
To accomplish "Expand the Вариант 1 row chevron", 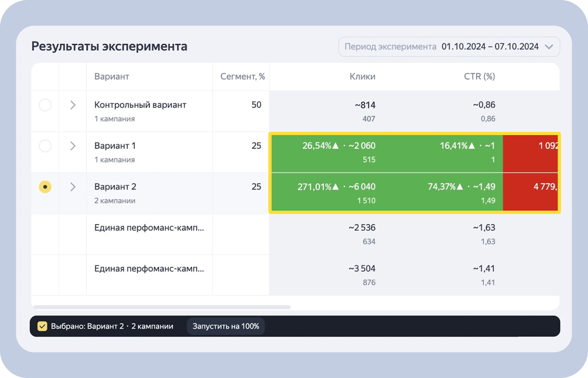I will [x=73, y=146].
